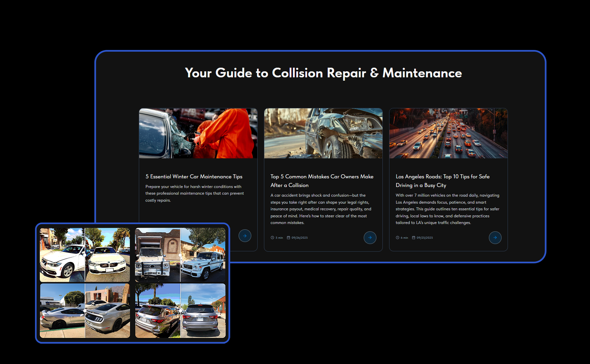Click the clock icon showing 6 min read time

397,238
